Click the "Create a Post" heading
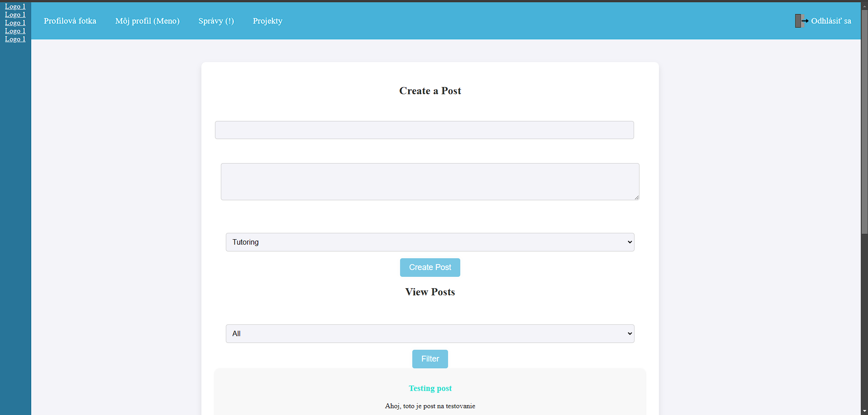This screenshot has width=868, height=415. click(430, 91)
